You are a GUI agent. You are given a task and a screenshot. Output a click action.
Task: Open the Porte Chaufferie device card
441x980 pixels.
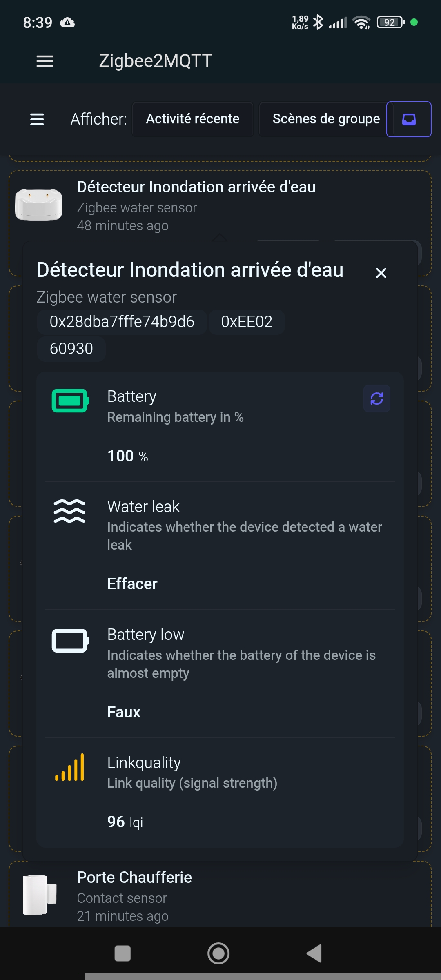[220, 894]
